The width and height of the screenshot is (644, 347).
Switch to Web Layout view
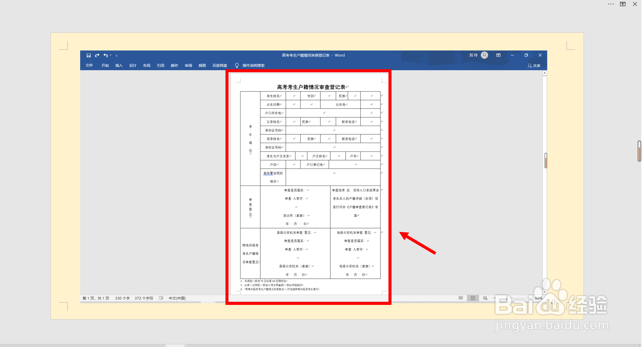point(485,298)
